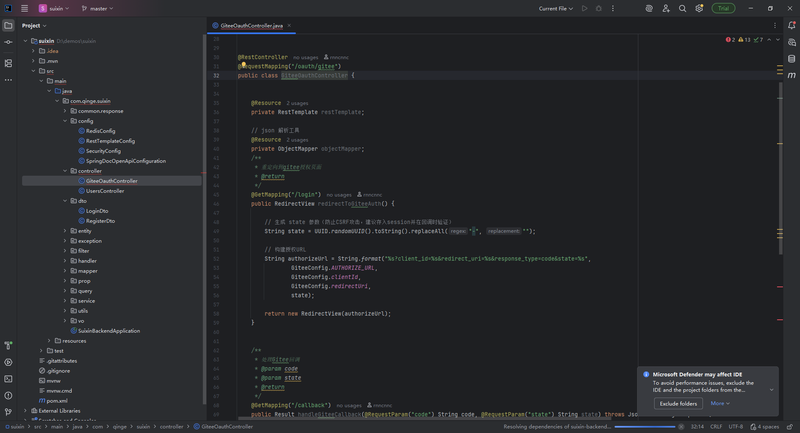Click the Trial license button
Viewport: 800px width, 433px height.
(723, 8)
